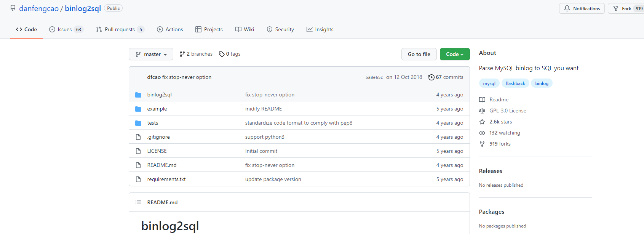Screen dimensions: 644x234
Task: Click the requirements.txt file icon
Action: click(x=138, y=179)
